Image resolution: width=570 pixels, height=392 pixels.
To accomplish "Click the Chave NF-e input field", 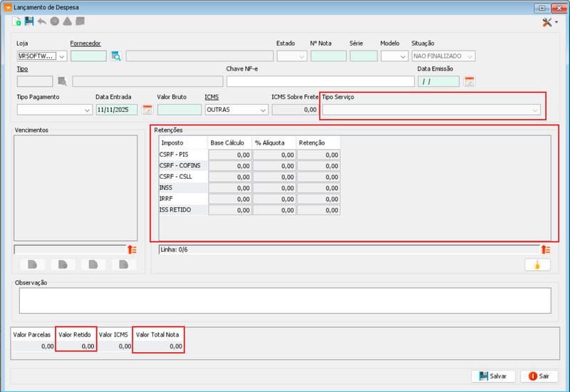I will coord(320,81).
